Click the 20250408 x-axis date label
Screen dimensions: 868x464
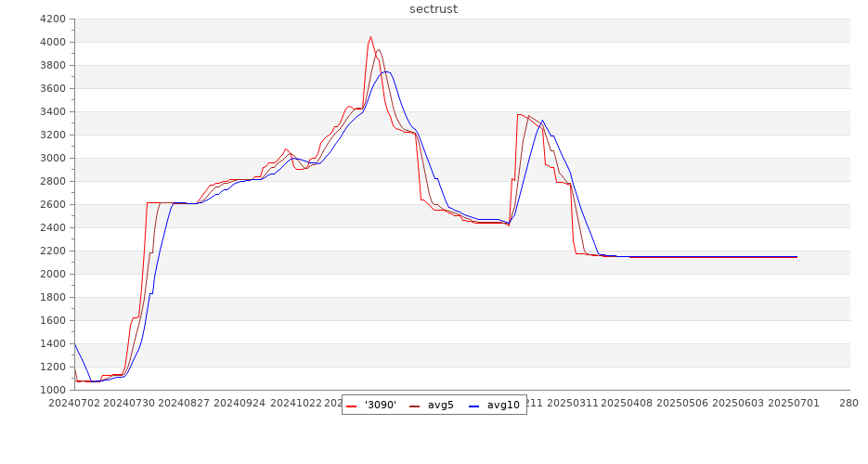[x=627, y=404]
